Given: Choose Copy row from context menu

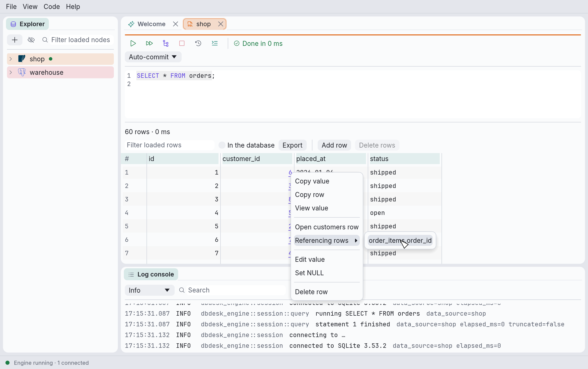Looking at the screenshot, I should (x=327, y=194).
